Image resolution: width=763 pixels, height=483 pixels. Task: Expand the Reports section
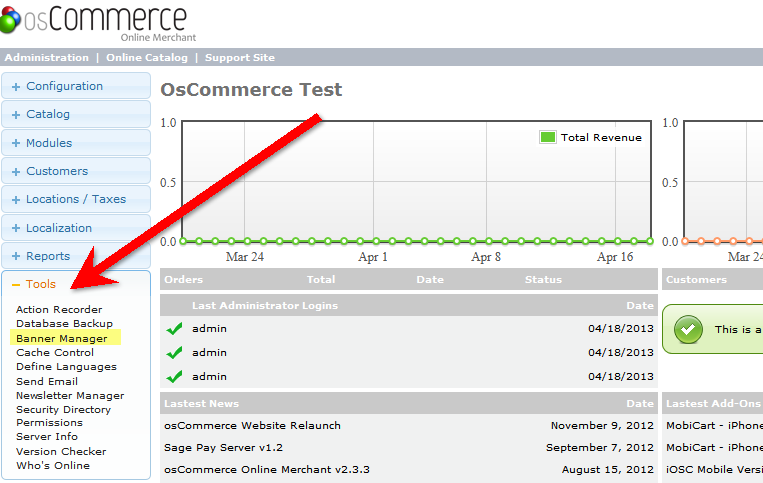76,256
